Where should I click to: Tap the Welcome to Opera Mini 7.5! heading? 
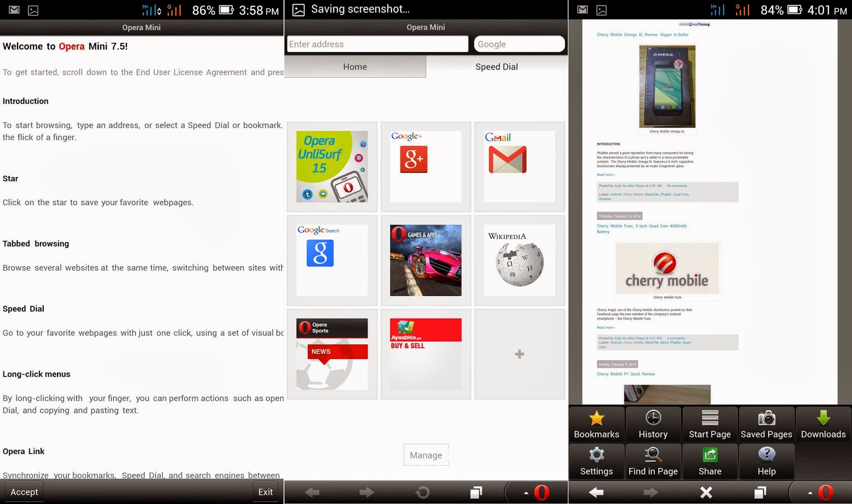65,46
